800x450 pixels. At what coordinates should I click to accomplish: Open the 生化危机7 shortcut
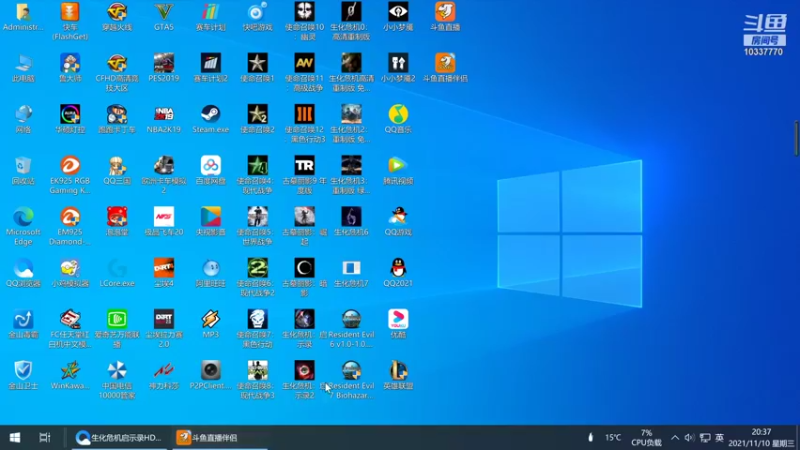351,272
